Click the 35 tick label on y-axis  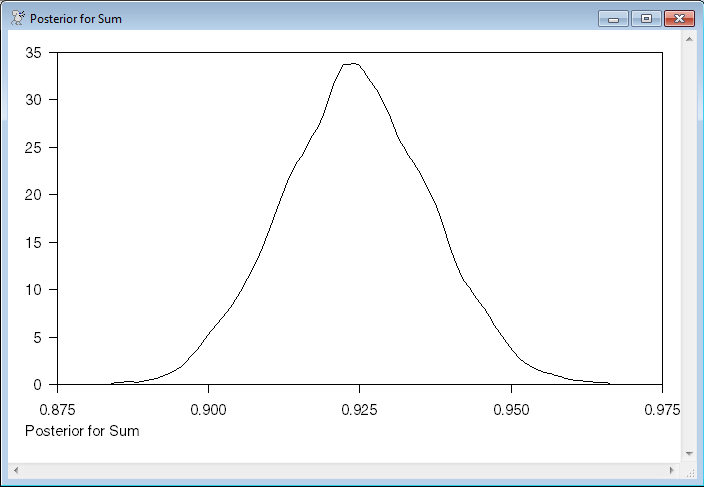coord(36,53)
